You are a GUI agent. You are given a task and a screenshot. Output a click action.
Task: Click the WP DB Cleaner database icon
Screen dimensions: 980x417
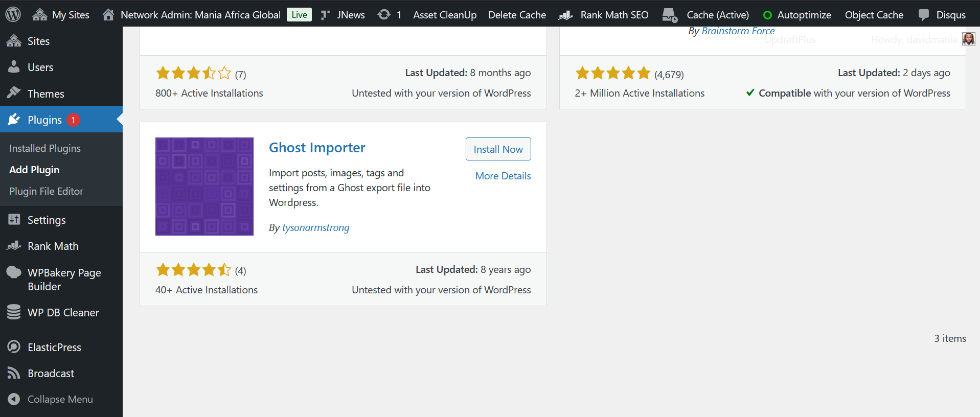click(x=14, y=312)
